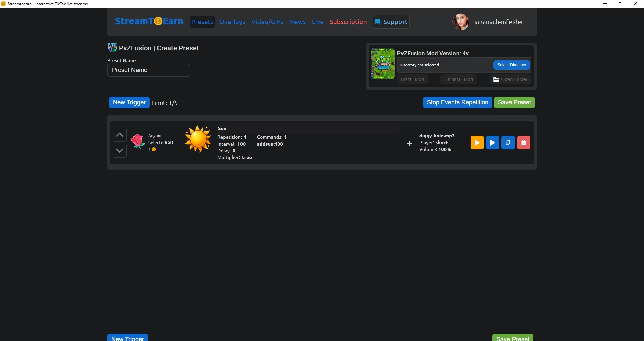Image resolution: width=644 pixels, height=341 pixels.
Task: Open the Live tab
Action: [318, 22]
